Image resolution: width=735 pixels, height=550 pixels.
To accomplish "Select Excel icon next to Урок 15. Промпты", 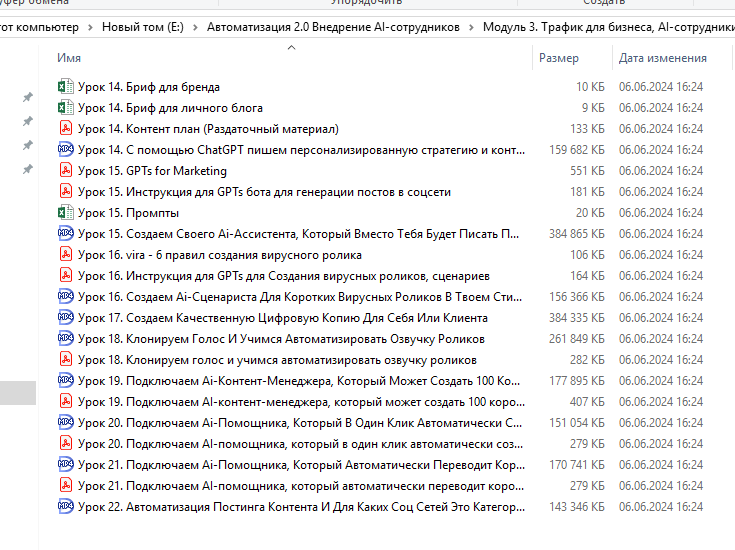I will (66, 213).
